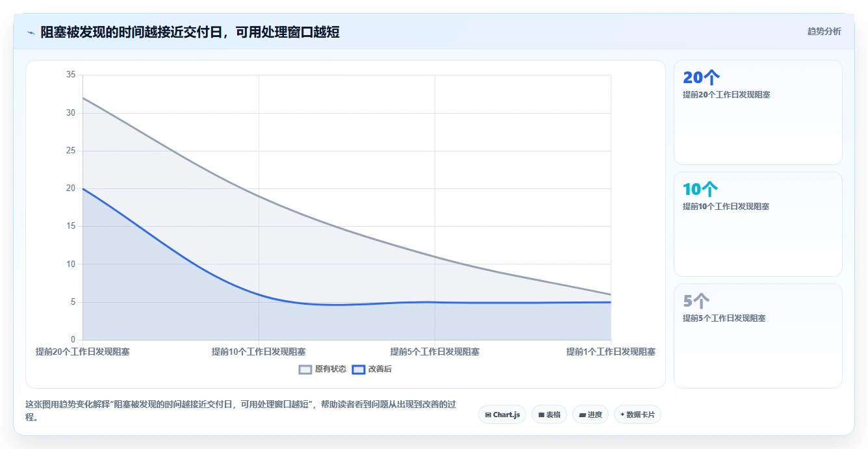
Task: Click the x-axis label 提前10个工作日发现阻塞
Action: point(259,352)
